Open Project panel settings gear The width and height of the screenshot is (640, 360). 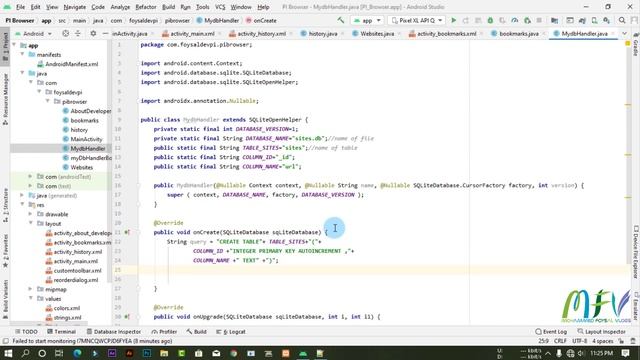[93, 33]
